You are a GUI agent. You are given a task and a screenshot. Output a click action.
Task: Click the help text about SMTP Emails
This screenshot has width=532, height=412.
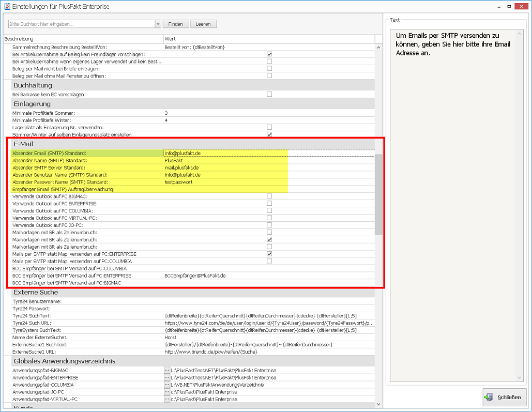coord(453,44)
